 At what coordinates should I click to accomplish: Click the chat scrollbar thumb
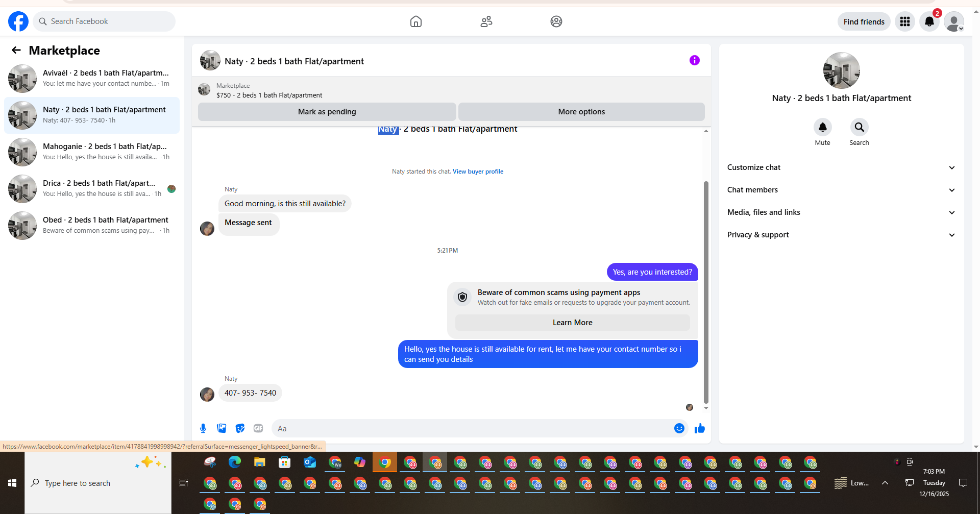click(x=706, y=292)
